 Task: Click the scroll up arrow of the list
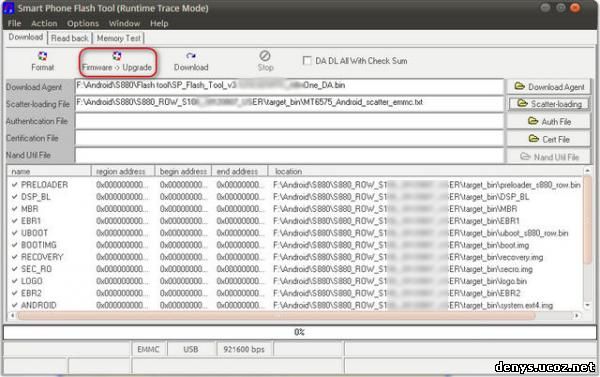pos(587,170)
